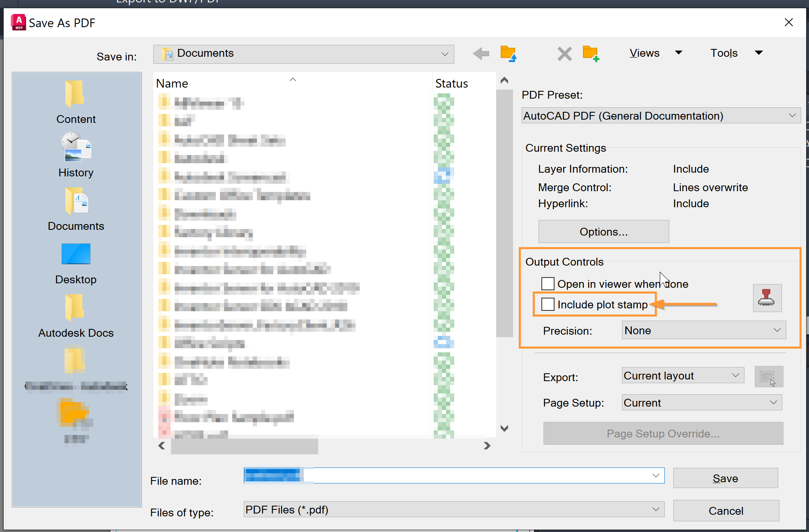
Task: Check the Include plot stamp box
Action: 548,304
